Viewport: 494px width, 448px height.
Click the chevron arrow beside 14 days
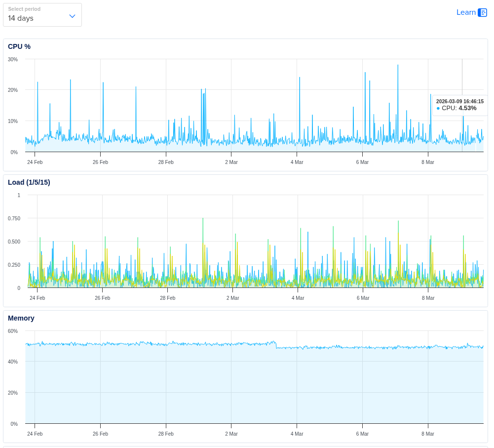point(72,16)
